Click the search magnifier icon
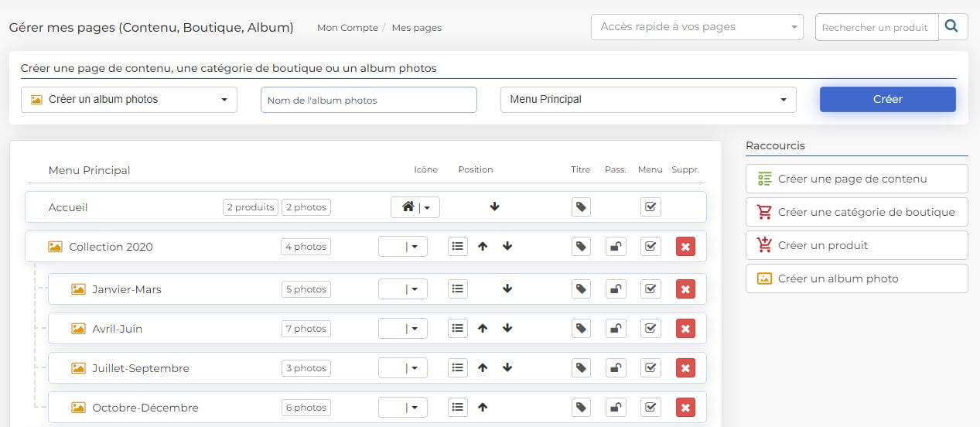 pos(951,26)
